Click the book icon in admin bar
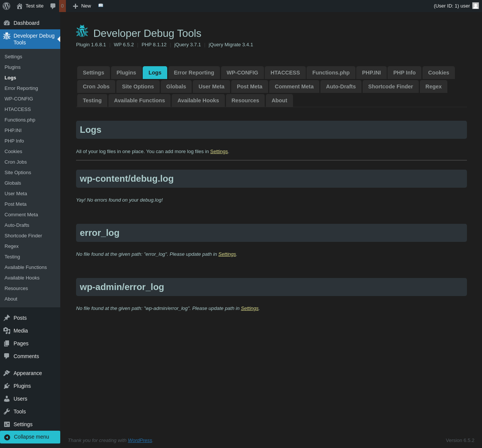Image resolution: width=482 pixels, height=448 pixels. [x=101, y=6]
